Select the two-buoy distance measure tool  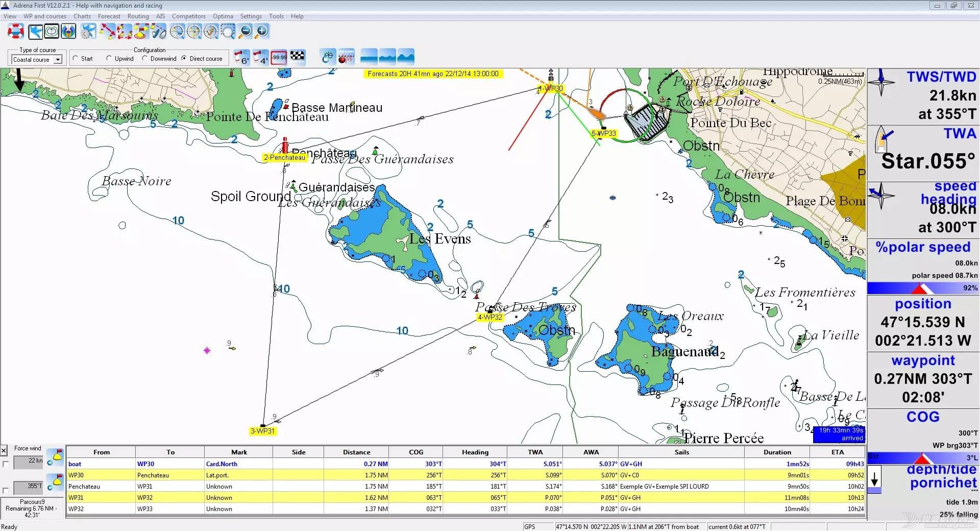pyautogui.click(x=107, y=32)
